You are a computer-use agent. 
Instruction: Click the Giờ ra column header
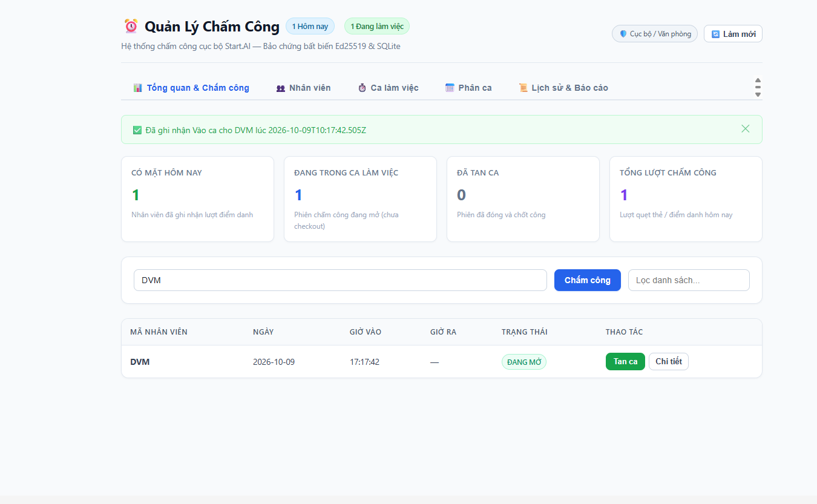pyautogui.click(x=443, y=332)
